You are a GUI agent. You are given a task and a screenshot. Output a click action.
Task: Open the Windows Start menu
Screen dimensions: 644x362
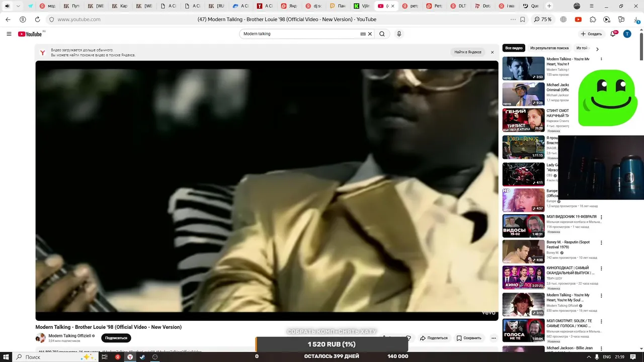click(6, 356)
